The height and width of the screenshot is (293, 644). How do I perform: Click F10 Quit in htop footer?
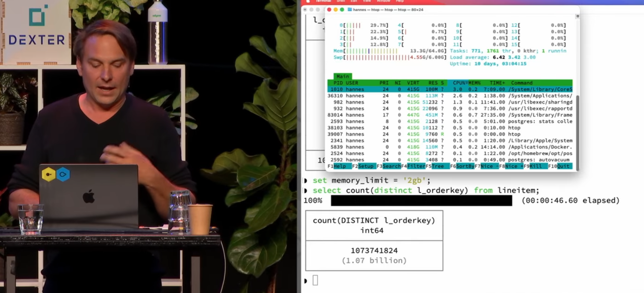[563, 166]
